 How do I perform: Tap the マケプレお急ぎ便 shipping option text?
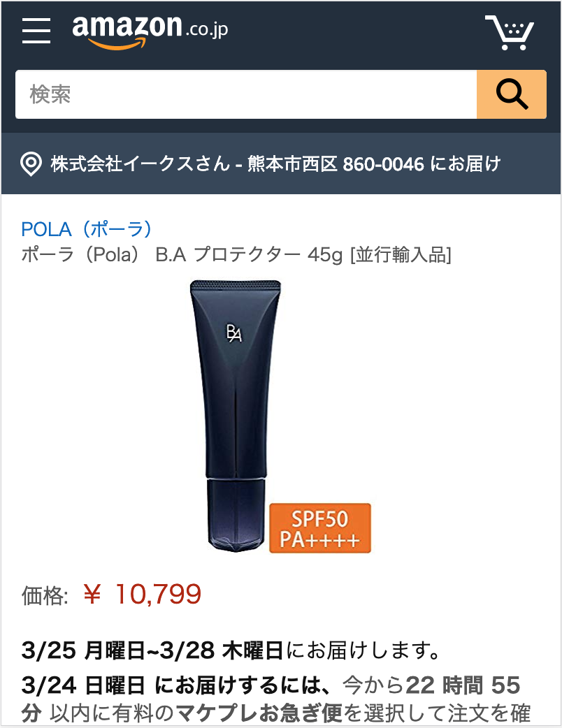point(259,713)
